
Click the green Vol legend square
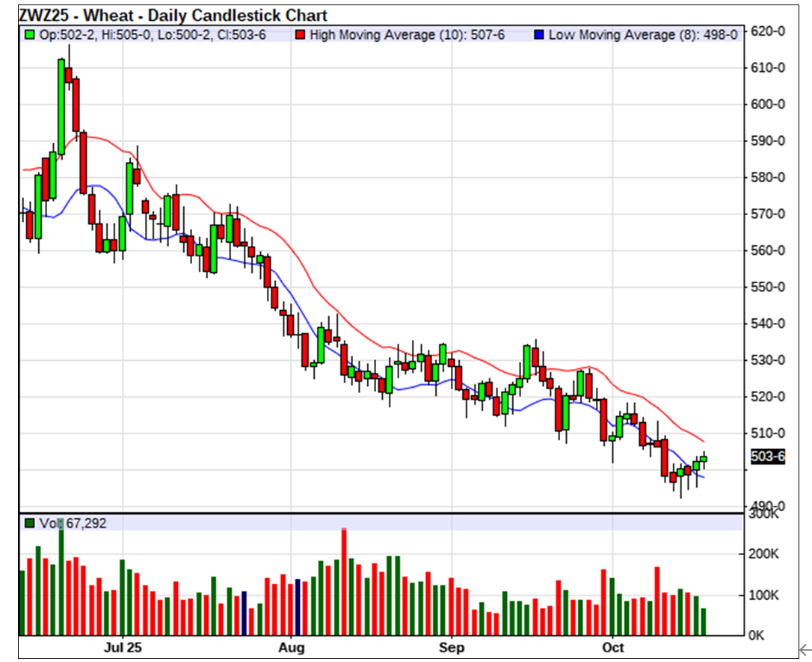point(29,524)
